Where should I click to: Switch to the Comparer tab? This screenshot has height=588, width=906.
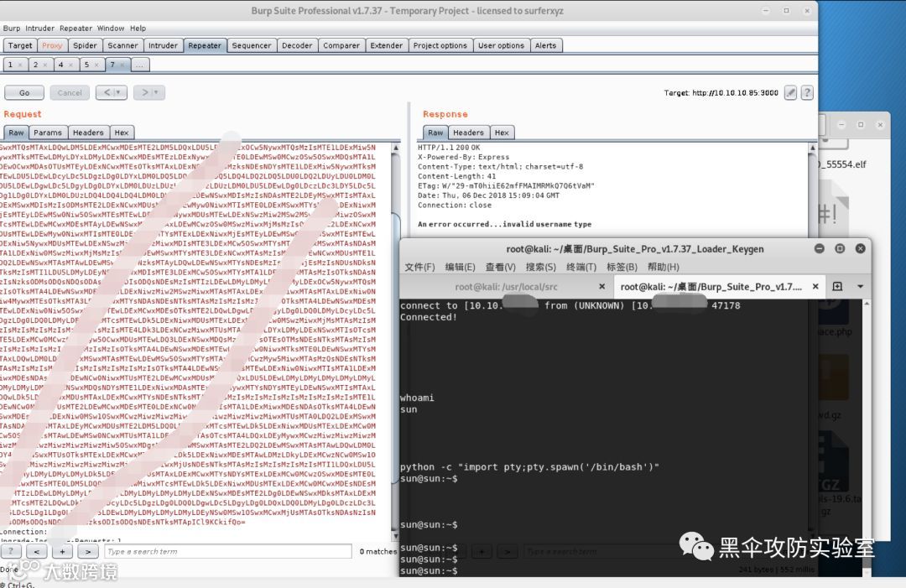tap(341, 45)
